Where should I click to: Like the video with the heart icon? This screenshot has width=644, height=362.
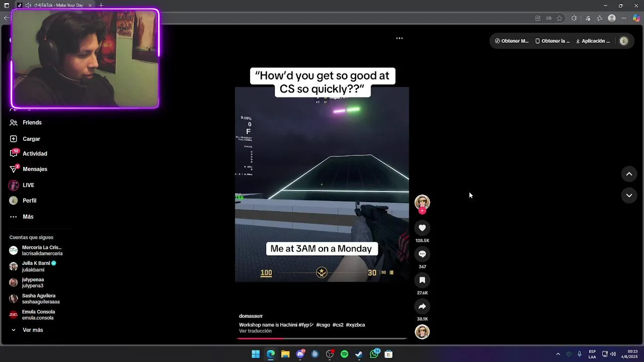[x=422, y=228]
